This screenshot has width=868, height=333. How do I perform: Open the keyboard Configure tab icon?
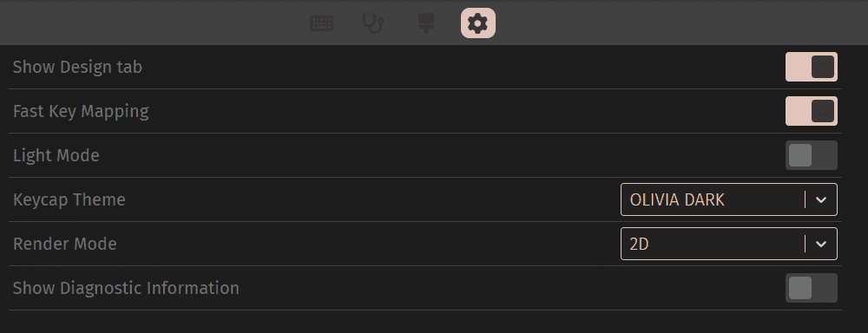(x=322, y=23)
